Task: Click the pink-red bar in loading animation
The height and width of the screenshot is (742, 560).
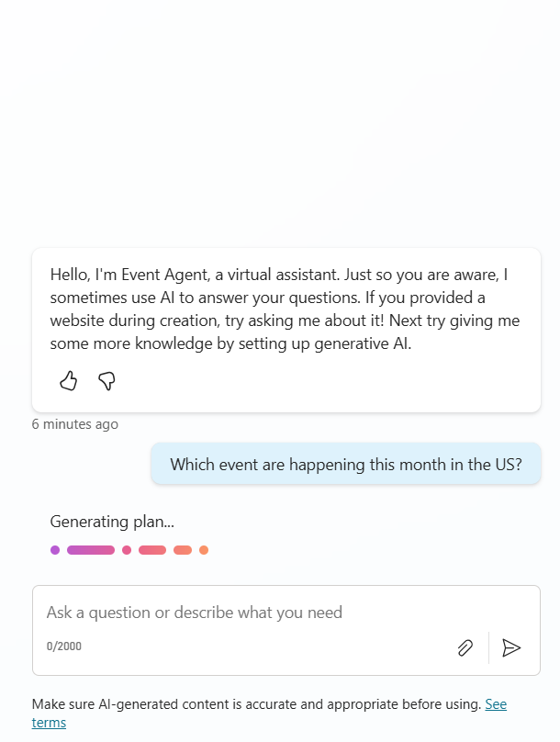Action: point(152,550)
